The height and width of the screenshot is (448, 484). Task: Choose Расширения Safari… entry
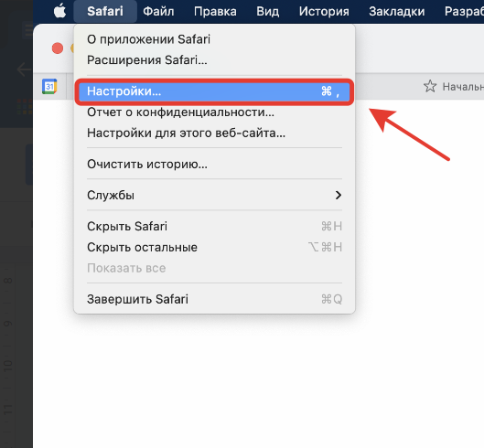click(214, 60)
